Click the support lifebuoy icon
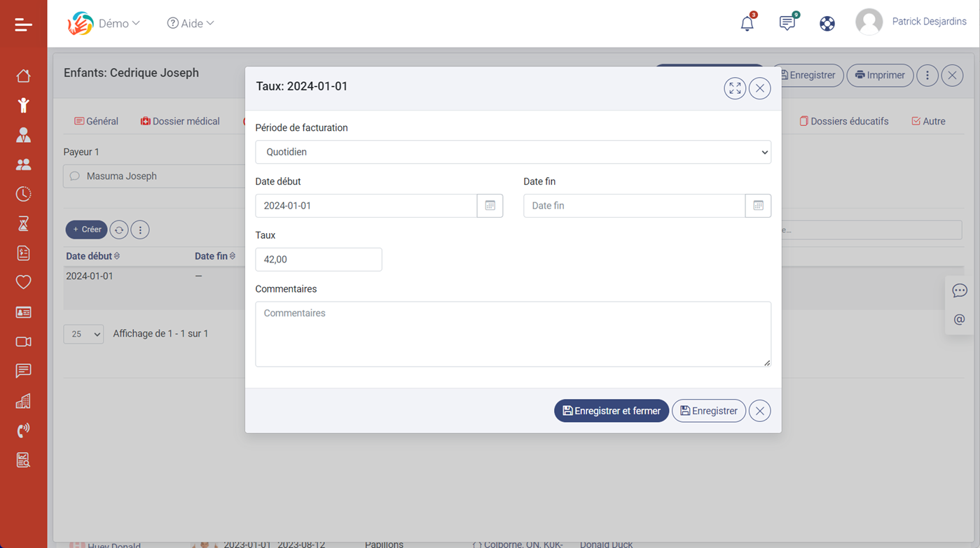980x548 pixels. pyautogui.click(x=827, y=23)
